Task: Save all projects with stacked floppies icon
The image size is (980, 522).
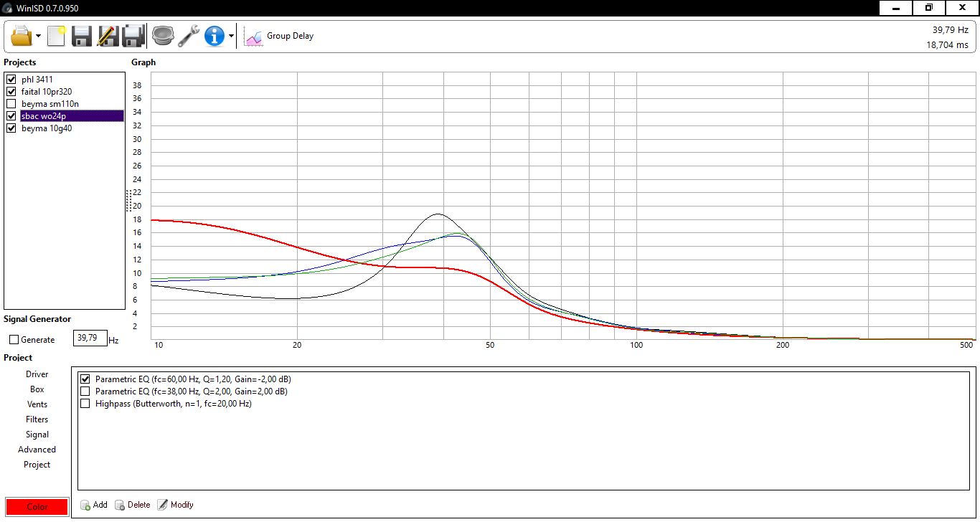Action: [133, 36]
